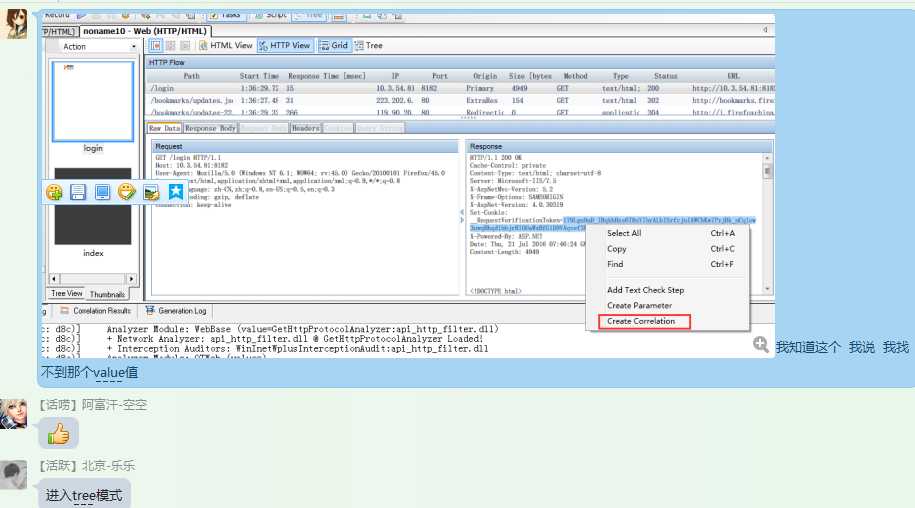Click the first red-marked toolbar icon before HTML View
The height and width of the screenshot is (508, 915).
[x=155, y=45]
